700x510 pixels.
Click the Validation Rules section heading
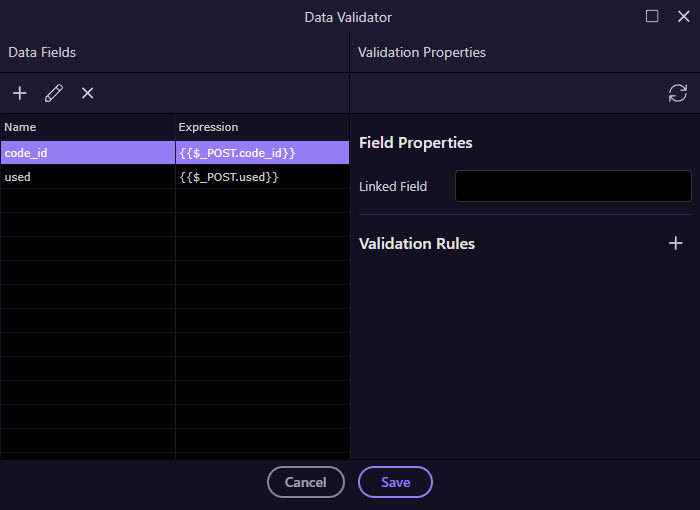pyautogui.click(x=417, y=243)
